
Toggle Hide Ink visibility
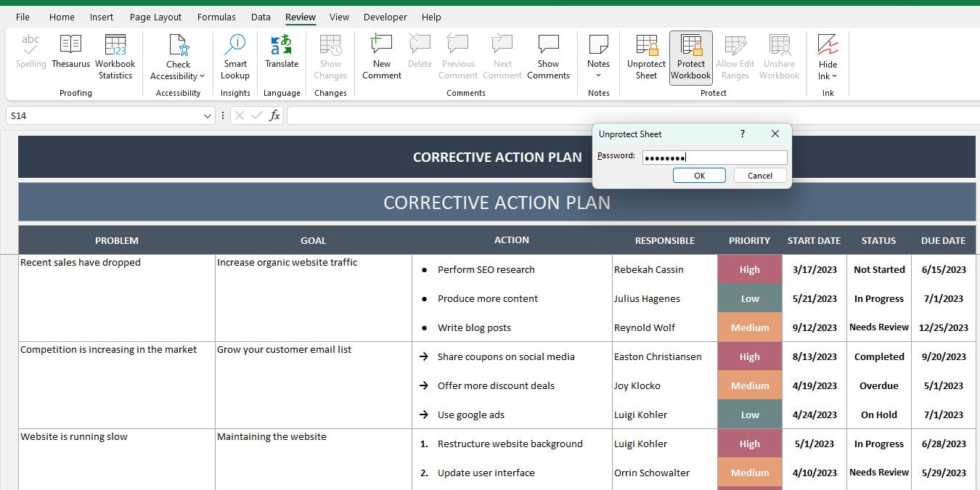(x=827, y=57)
